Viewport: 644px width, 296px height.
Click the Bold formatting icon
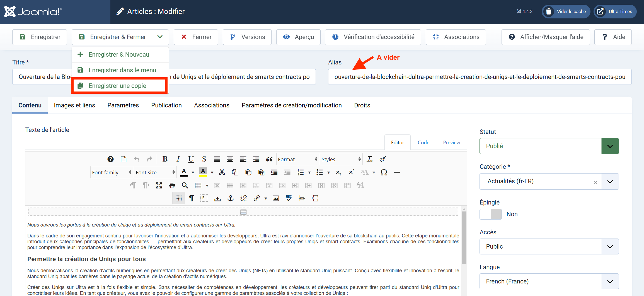(165, 159)
